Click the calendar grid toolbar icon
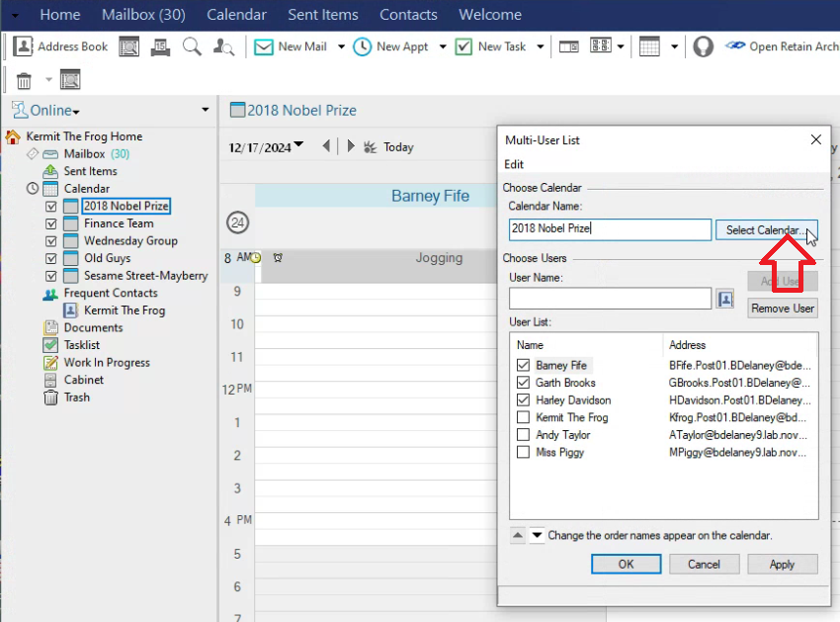Image resolution: width=840 pixels, height=622 pixels. tap(649, 46)
